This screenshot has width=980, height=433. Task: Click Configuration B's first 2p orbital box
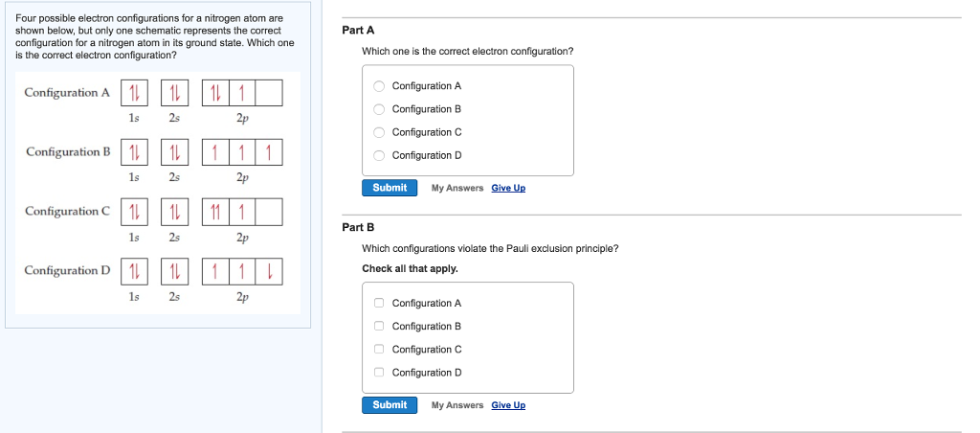click(x=217, y=152)
